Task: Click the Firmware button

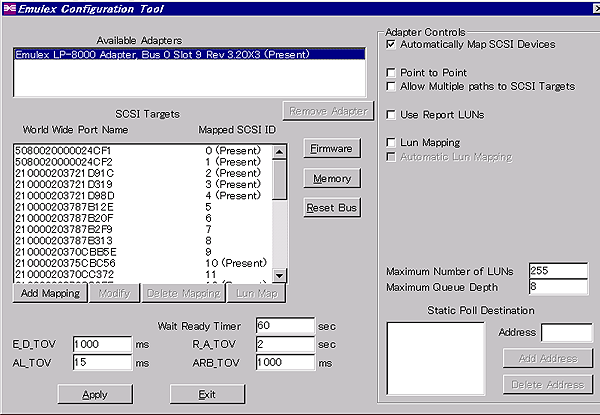Action: click(x=332, y=148)
